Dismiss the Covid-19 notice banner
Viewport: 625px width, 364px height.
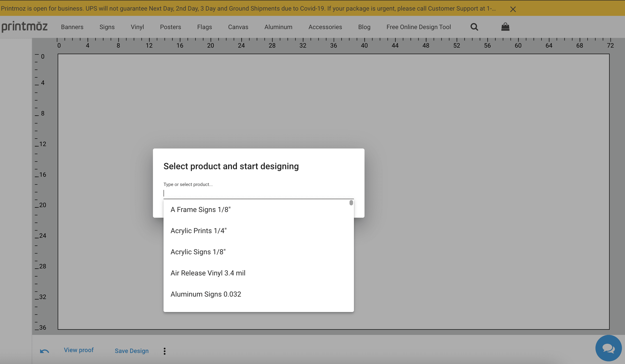click(513, 9)
